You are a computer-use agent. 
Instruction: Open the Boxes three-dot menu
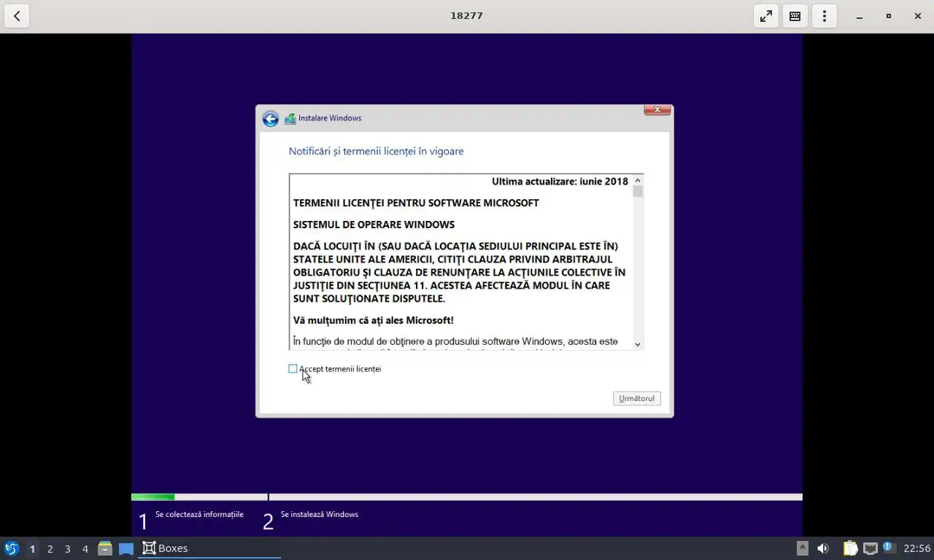824,15
